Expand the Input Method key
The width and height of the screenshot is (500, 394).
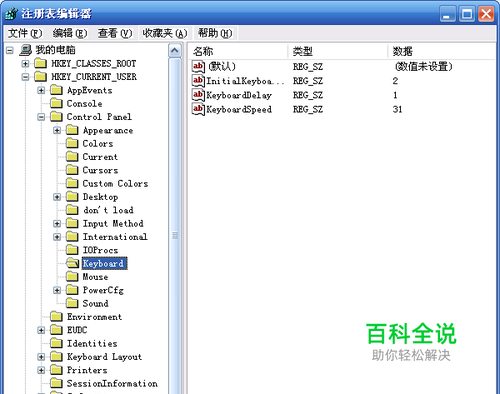click(x=57, y=224)
